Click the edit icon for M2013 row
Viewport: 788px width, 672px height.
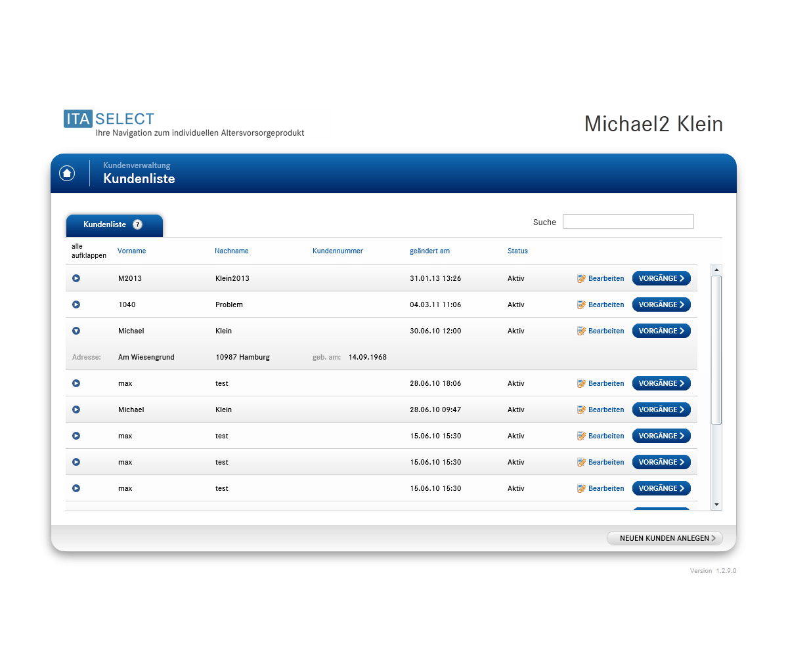click(582, 278)
